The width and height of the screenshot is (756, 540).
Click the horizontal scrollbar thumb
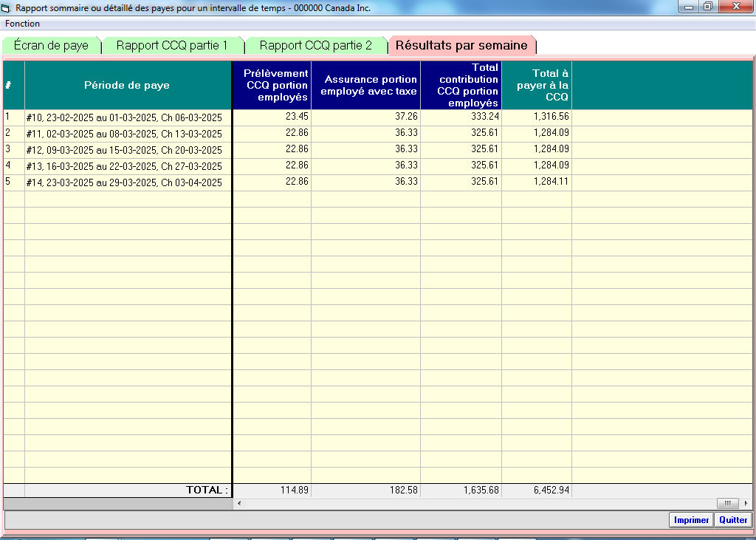click(727, 503)
